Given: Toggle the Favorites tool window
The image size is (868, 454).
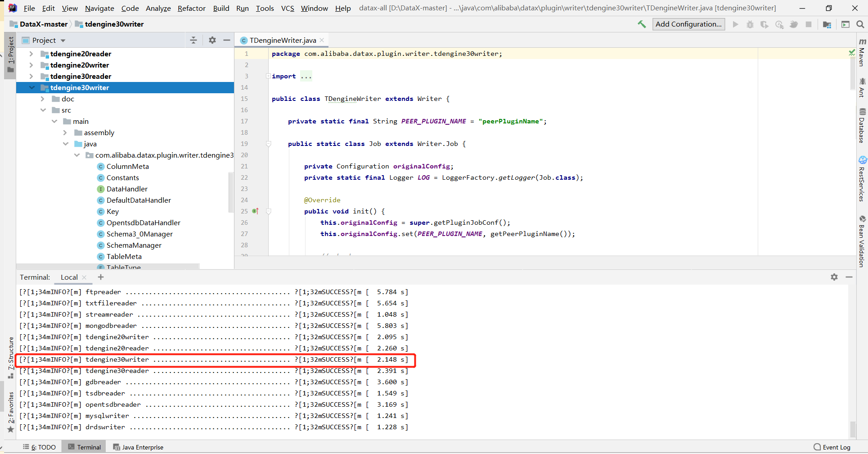Looking at the screenshot, I should 10,405.
